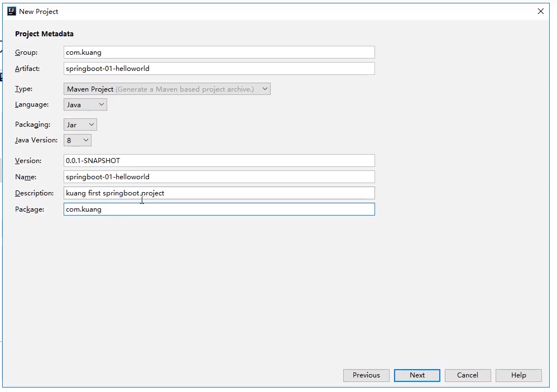The height and width of the screenshot is (392, 557).
Task: Expand the Java Version dropdown showing 8
Action: [78, 141]
